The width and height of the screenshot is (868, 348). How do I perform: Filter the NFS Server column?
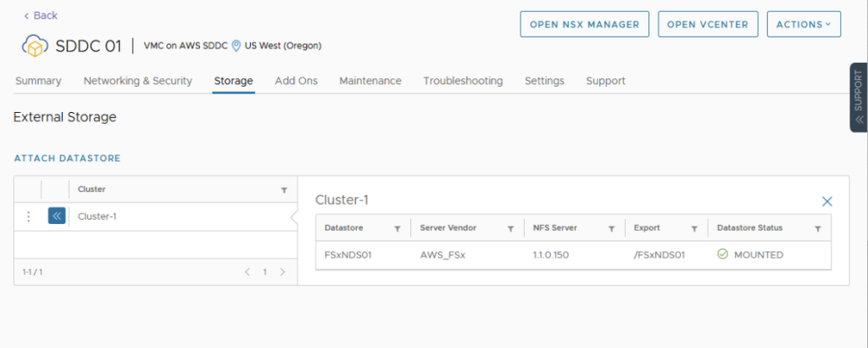pyautogui.click(x=611, y=228)
